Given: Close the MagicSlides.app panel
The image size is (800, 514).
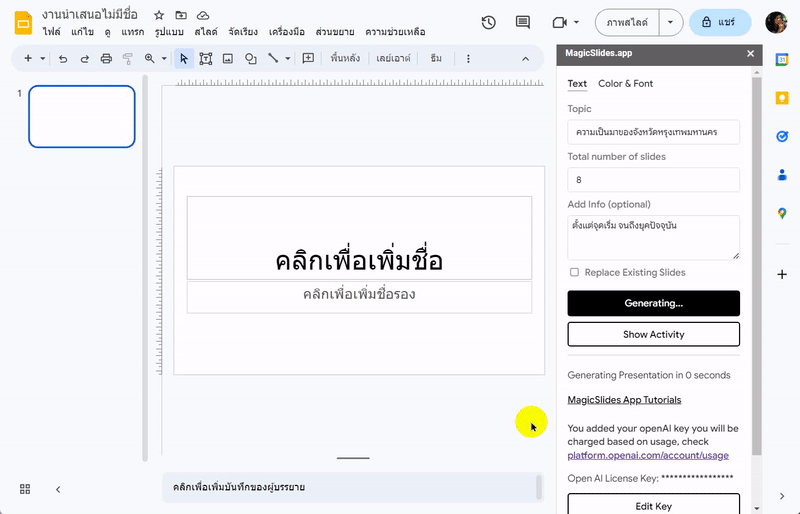Looking at the screenshot, I should tap(750, 53).
